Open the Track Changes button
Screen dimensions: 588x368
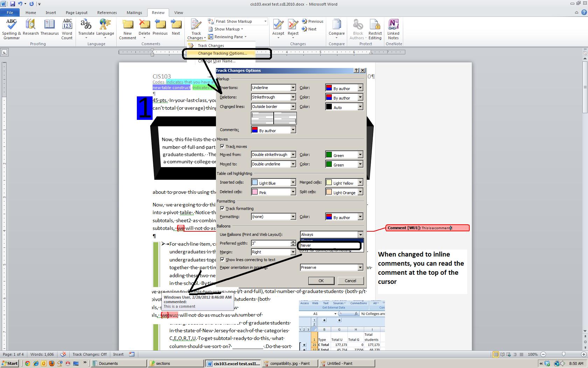point(196,29)
